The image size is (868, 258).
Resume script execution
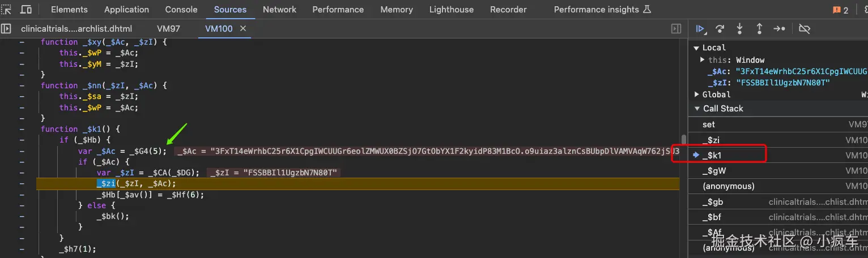pyautogui.click(x=700, y=29)
